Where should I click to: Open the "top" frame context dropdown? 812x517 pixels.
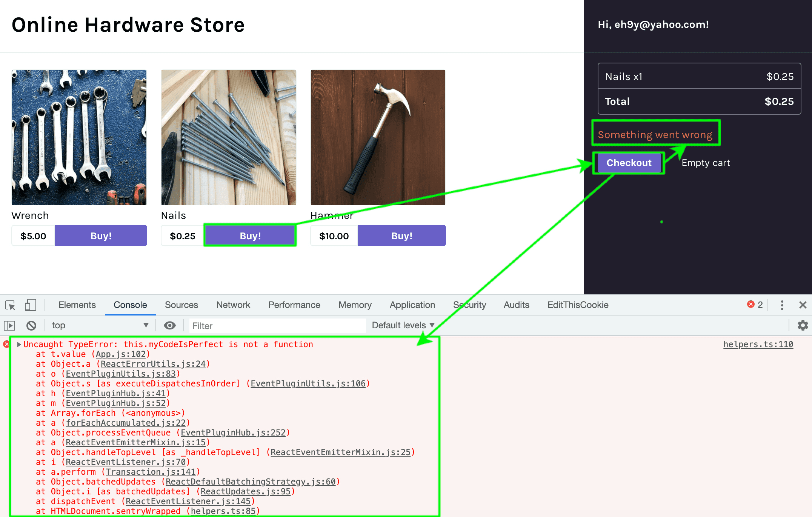click(x=100, y=325)
